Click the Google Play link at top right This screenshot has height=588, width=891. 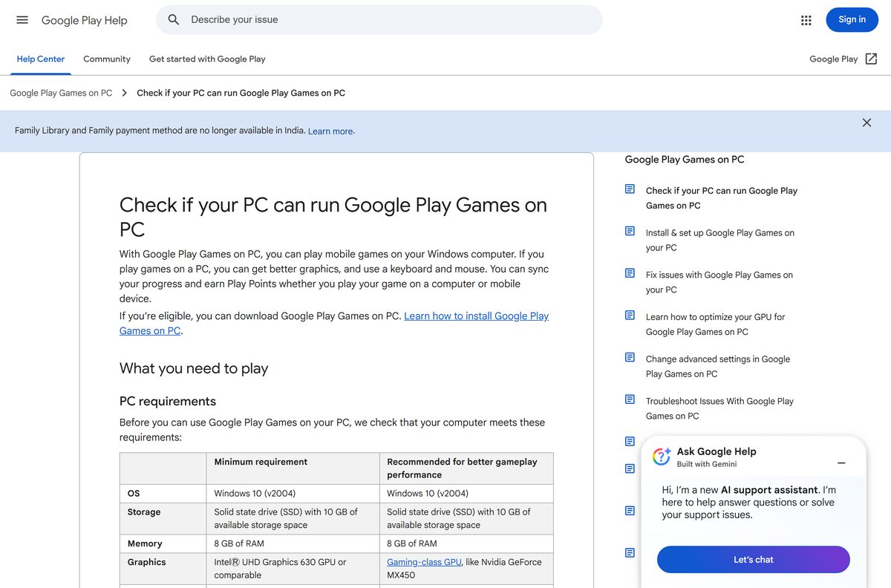click(x=833, y=59)
